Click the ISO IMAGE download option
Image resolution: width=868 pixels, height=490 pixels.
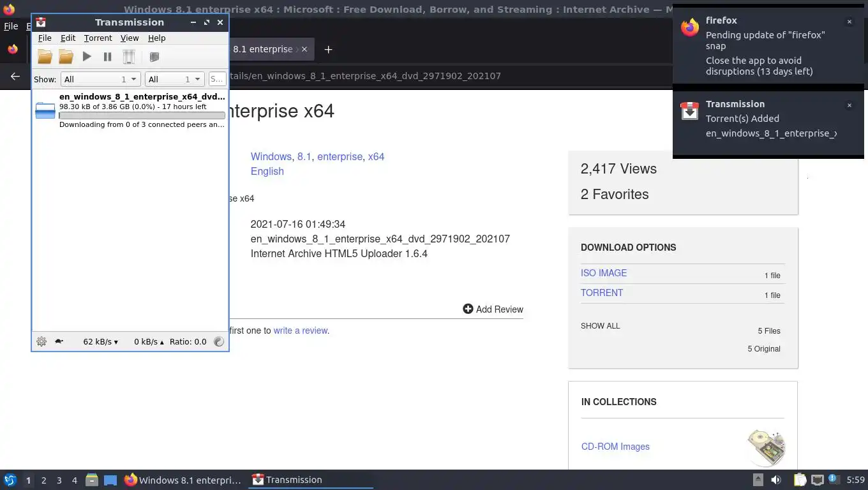tap(604, 273)
